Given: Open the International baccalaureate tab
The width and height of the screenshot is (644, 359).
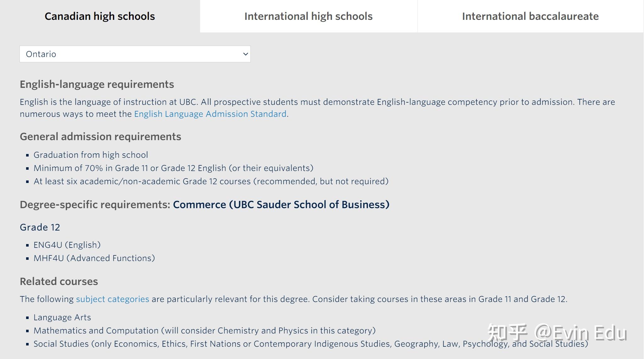Looking at the screenshot, I should pos(530,16).
